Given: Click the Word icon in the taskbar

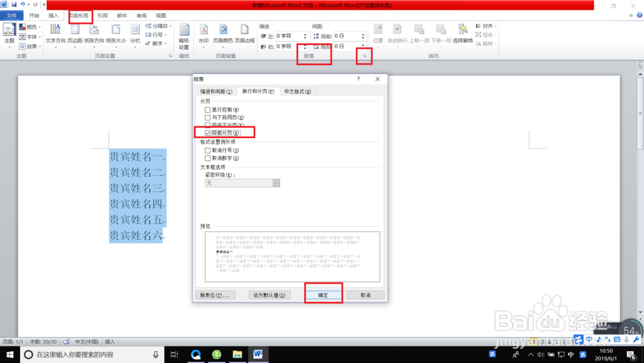Looking at the screenshot, I should tap(258, 355).
